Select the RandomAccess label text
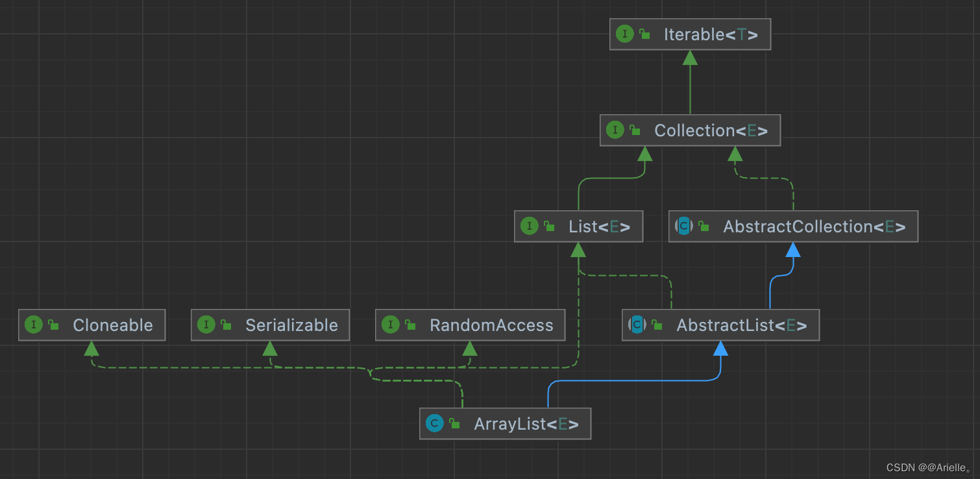980x479 pixels. click(x=491, y=325)
